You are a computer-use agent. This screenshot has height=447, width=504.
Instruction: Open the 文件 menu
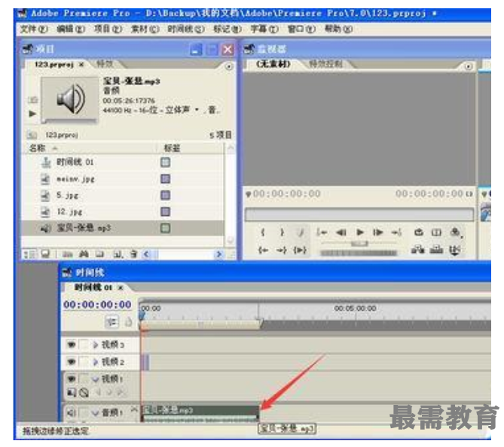[x=33, y=29]
